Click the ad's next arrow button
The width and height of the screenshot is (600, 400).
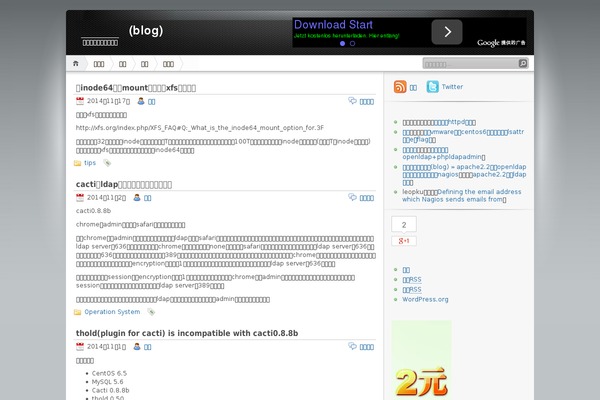coord(447,32)
